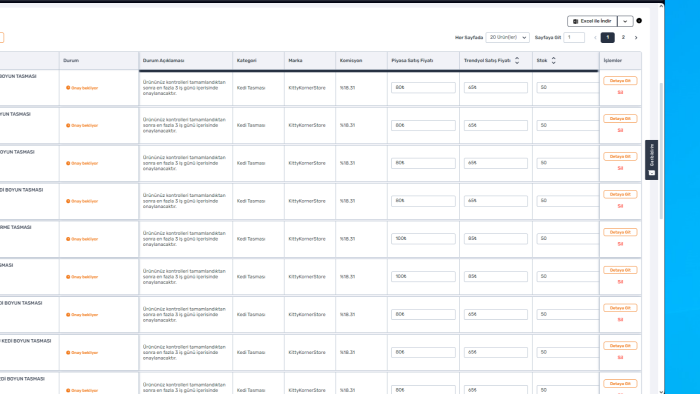This screenshot has height=394, width=700.
Task: Click the RME TASMASI product name
Action: tap(16, 227)
